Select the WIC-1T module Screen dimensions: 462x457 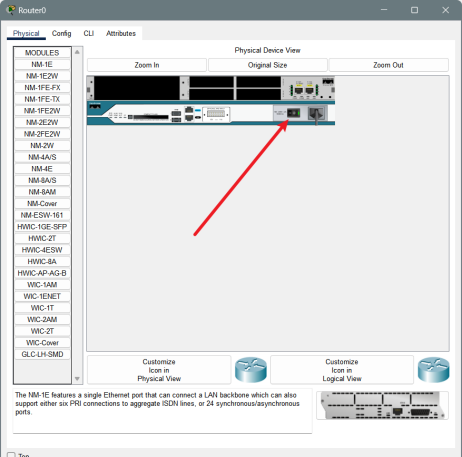pos(42,308)
